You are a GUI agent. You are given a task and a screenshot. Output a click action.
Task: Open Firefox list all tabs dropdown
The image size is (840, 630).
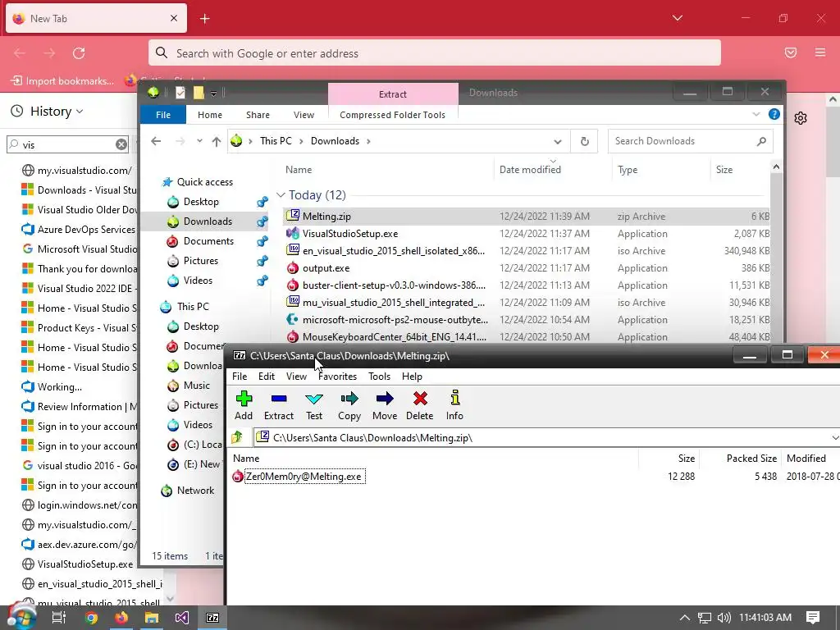click(x=678, y=18)
